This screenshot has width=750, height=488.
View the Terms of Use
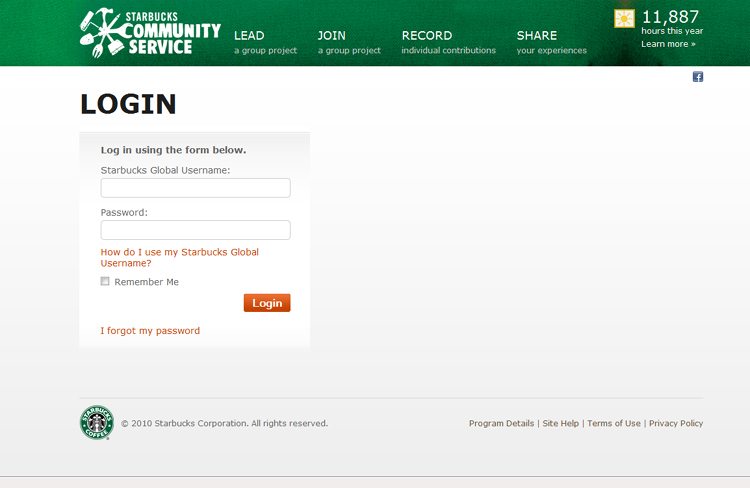(x=613, y=424)
